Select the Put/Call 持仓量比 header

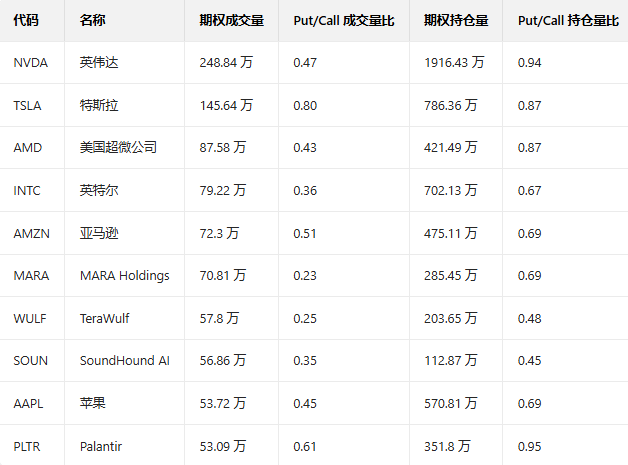click(568, 20)
